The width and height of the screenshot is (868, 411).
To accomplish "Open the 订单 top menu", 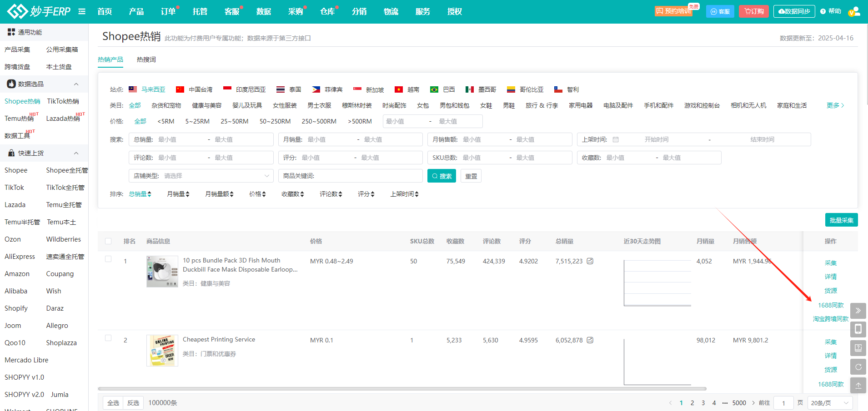I will pyautogui.click(x=168, y=11).
